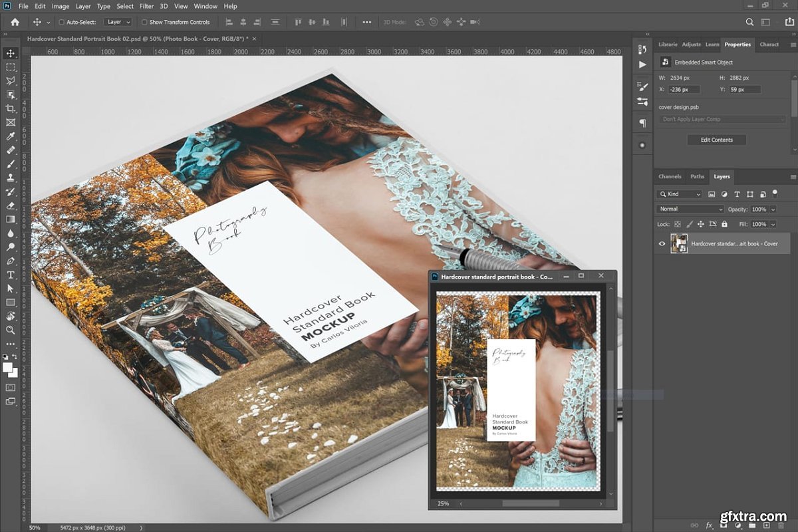Select the Eyedropper tool

coord(11,136)
